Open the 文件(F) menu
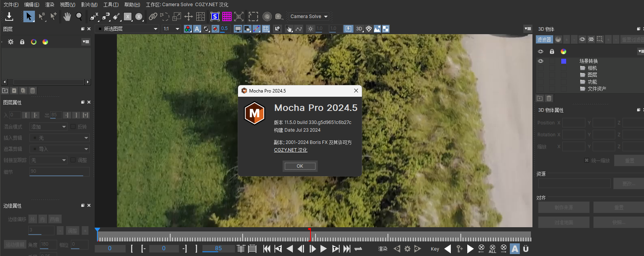The image size is (644, 256). (x=11, y=5)
